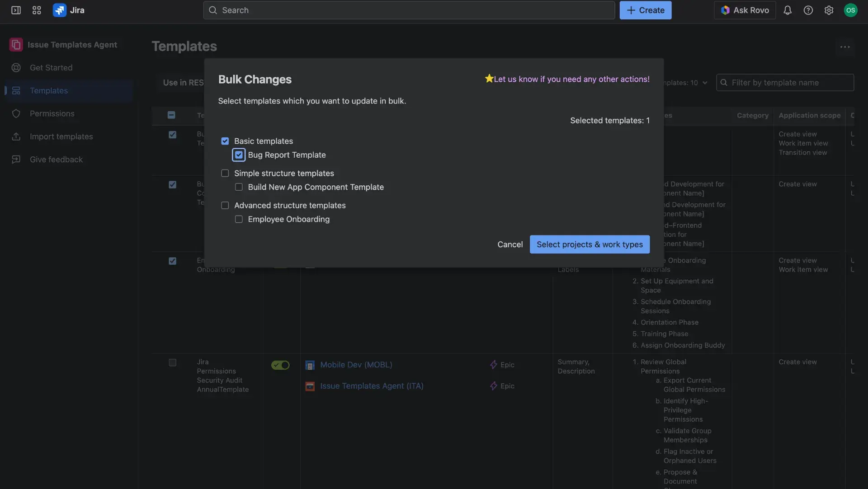Screen dimensions: 868x489
Task: Click the Issue Templates Agent app icon
Action: pos(16,44)
